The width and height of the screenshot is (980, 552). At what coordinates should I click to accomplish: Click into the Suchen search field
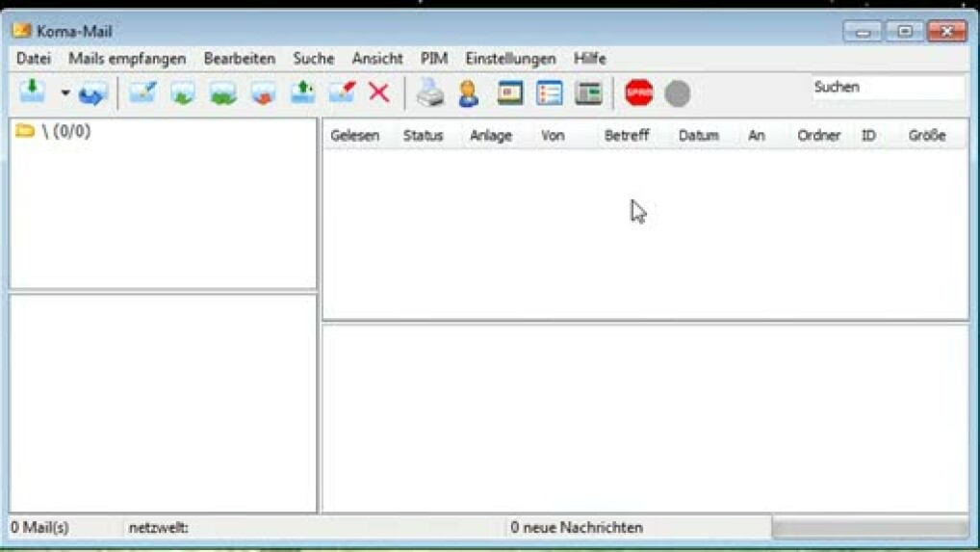click(886, 88)
